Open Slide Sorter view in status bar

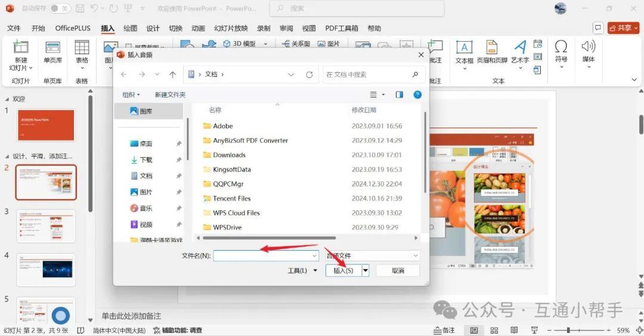pos(494,330)
